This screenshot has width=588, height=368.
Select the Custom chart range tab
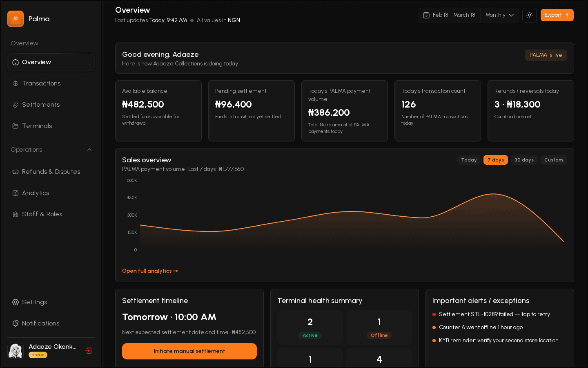(x=554, y=160)
